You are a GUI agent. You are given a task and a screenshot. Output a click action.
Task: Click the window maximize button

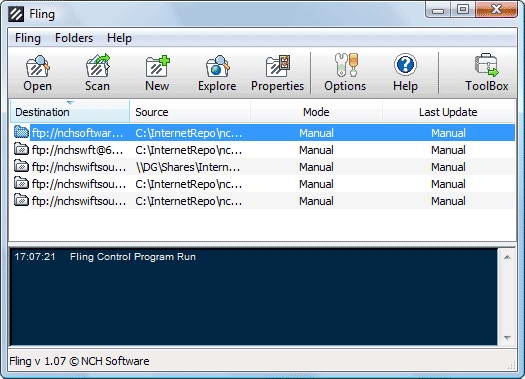coord(463,9)
